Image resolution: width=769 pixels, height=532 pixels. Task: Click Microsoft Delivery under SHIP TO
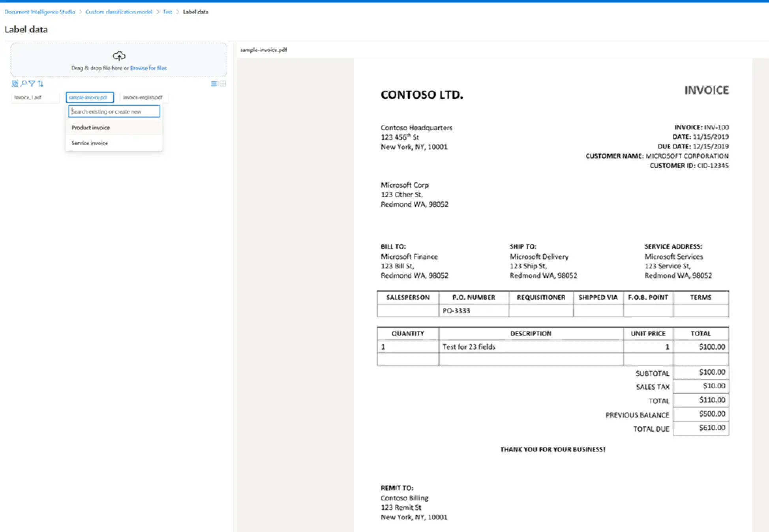point(539,257)
